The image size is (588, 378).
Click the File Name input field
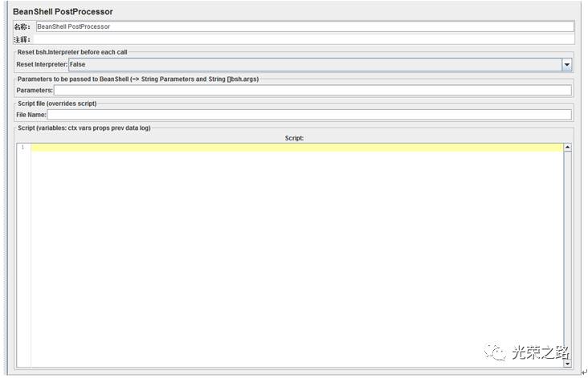[x=309, y=115]
